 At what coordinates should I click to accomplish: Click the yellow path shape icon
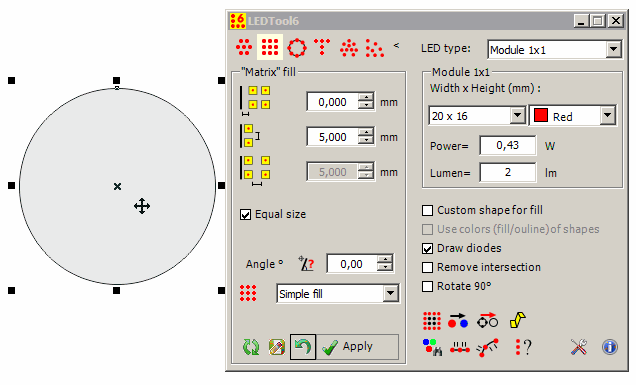(518, 320)
